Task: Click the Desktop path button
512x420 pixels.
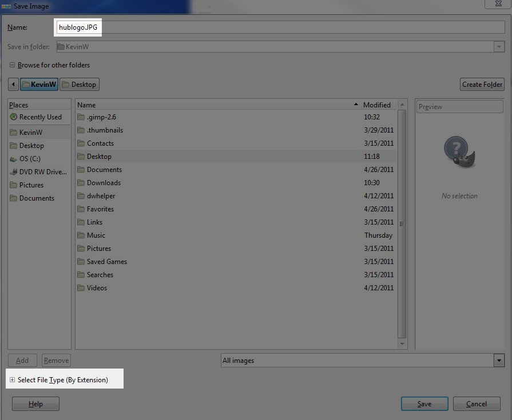Action: (78, 85)
